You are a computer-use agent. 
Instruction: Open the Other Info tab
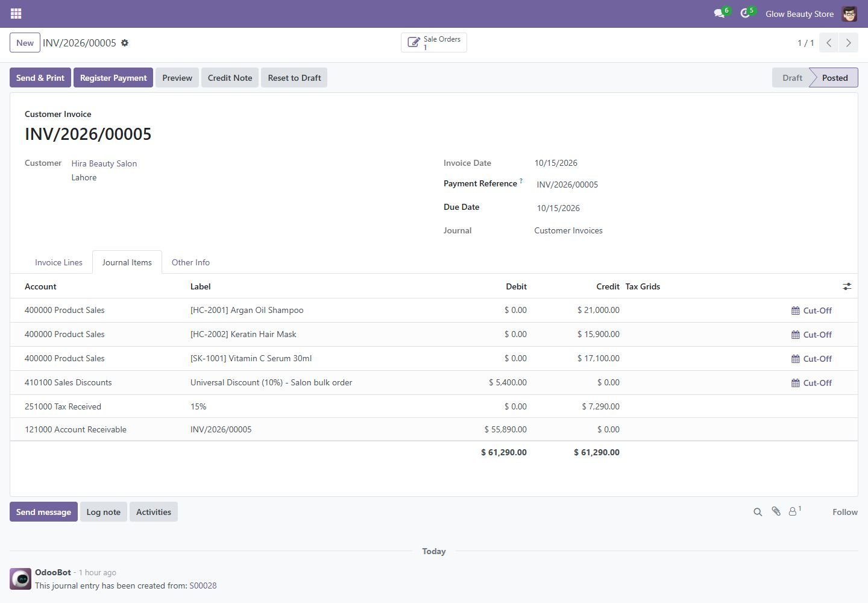pyautogui.click(x=190, y=262)
